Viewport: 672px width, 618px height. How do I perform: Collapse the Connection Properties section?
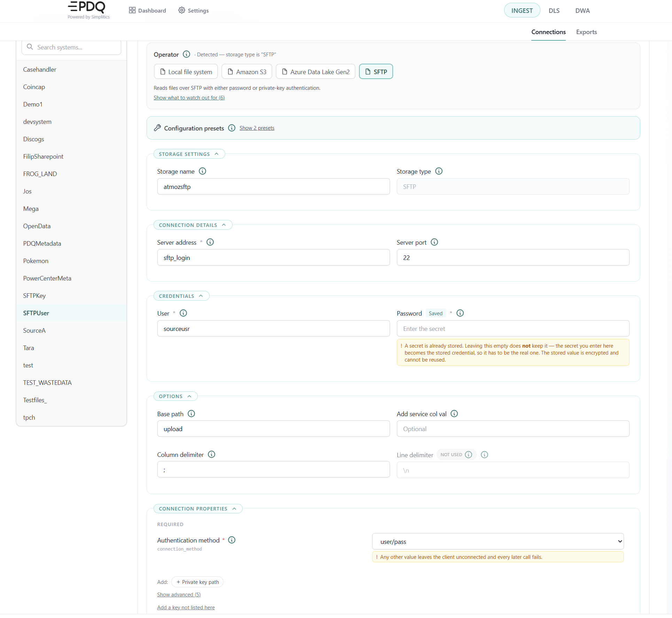click(198, 509)
